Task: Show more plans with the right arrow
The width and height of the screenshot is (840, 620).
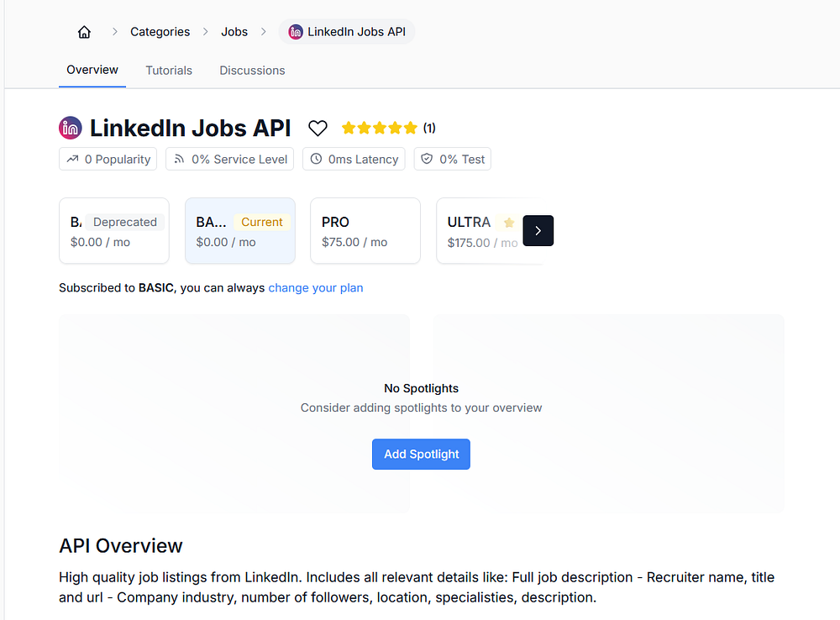Action: (x=538, y=231)
